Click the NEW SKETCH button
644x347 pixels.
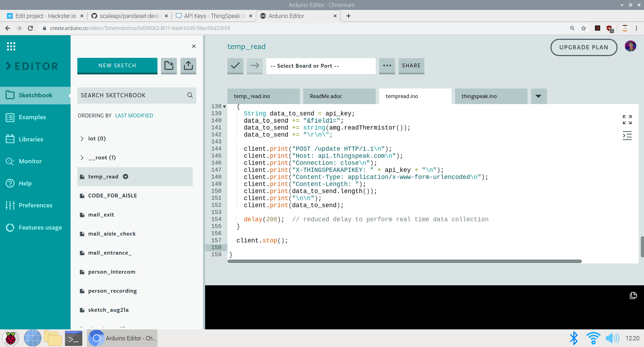click(x=117, y=66)
